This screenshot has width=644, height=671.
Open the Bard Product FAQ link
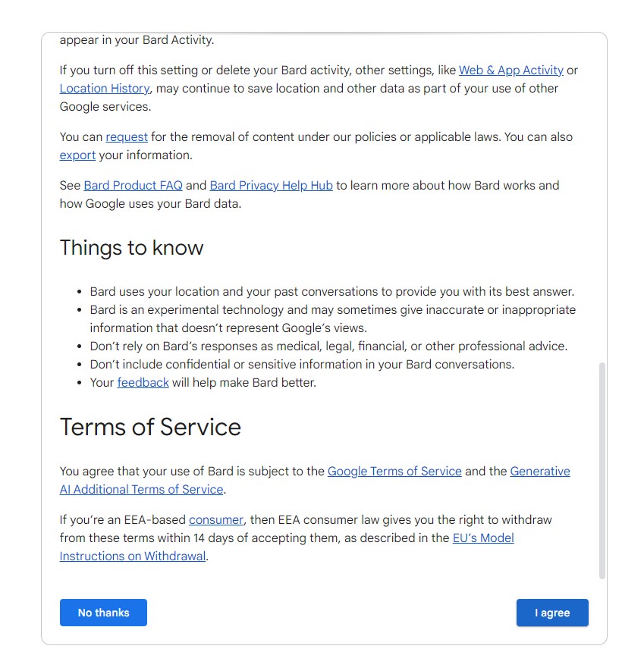[x=133, y=186]
